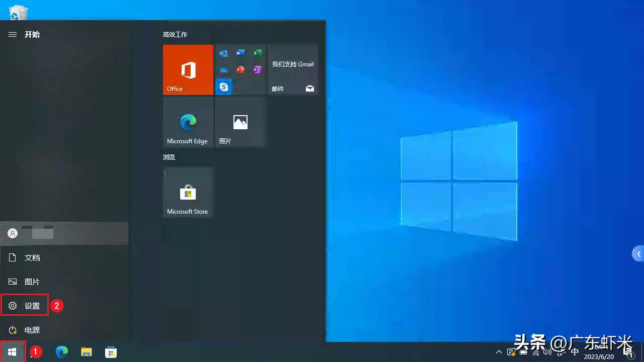This screenshot has height=362, width=644.
Task: Open 文档 (Documents) from the Start menu
Action: pos(32,257)
